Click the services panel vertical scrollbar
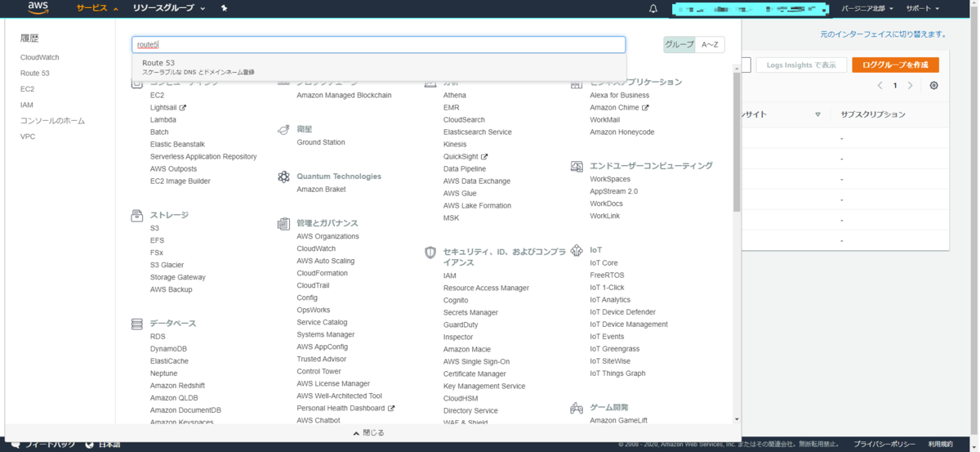980x452 pixels. (737, 143)
